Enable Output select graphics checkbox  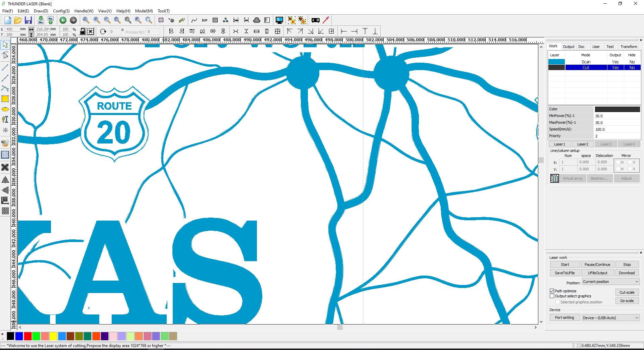[552, 296]
